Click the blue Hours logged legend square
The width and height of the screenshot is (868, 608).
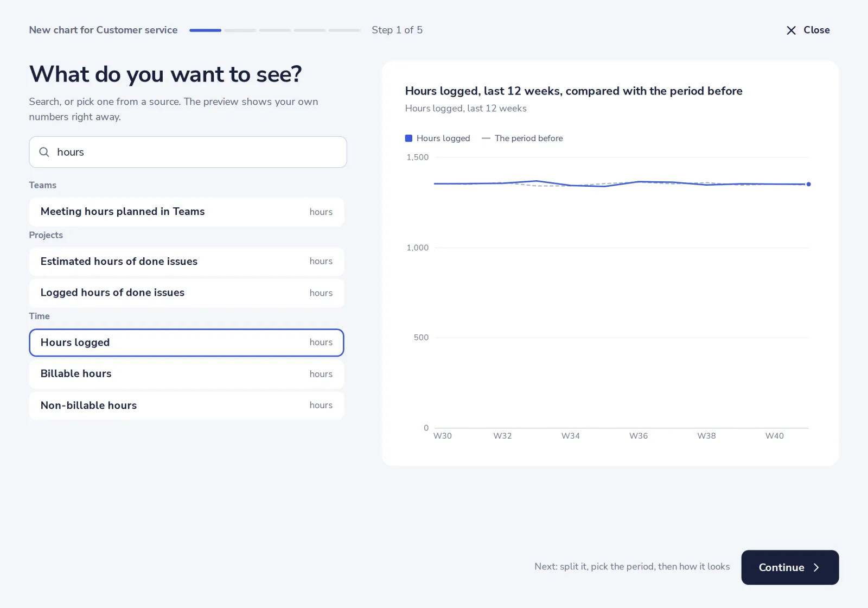tap(409, 138)
